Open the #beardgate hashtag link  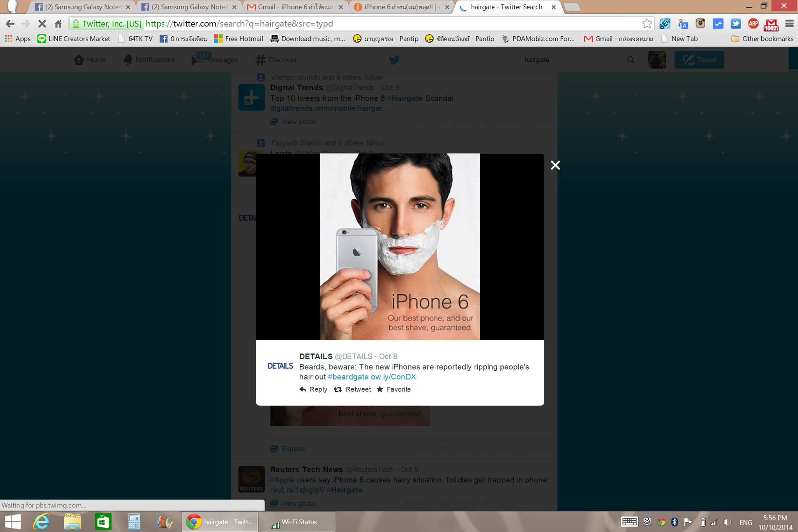(348, 377)
